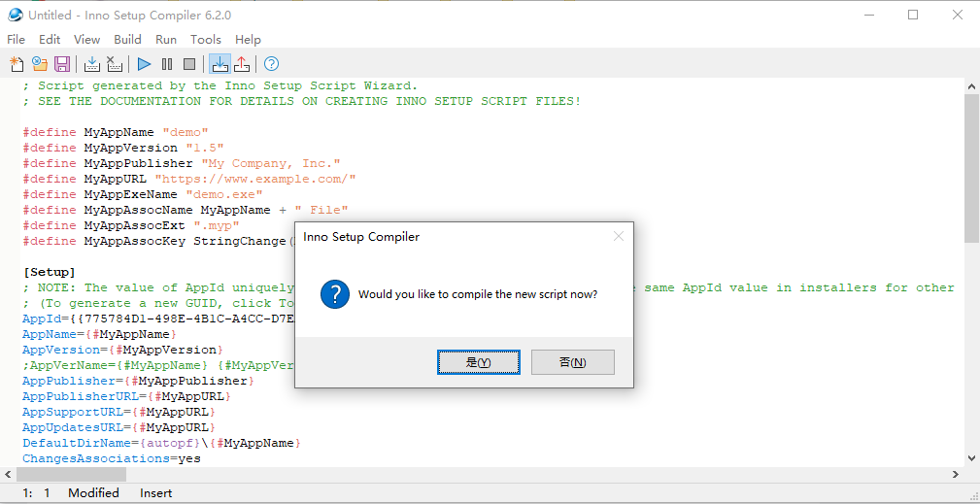Click the AppVersion={#MyAppVersion} line

pos(122,350)
